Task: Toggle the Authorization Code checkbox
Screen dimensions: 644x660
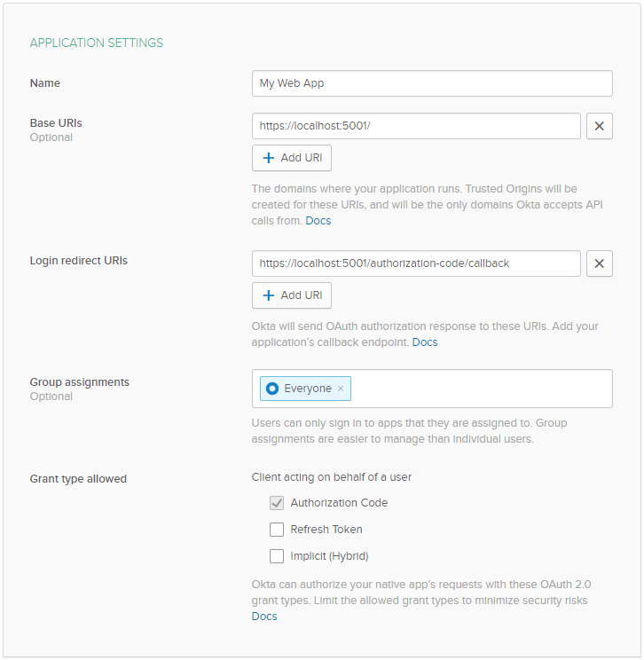Action: click(277, 503)
